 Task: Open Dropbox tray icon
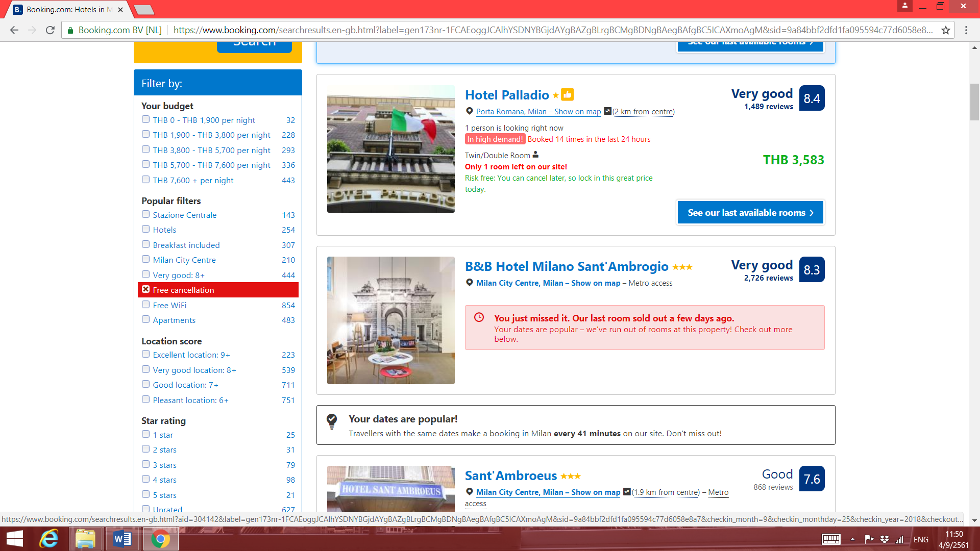[x=885, y=539]
